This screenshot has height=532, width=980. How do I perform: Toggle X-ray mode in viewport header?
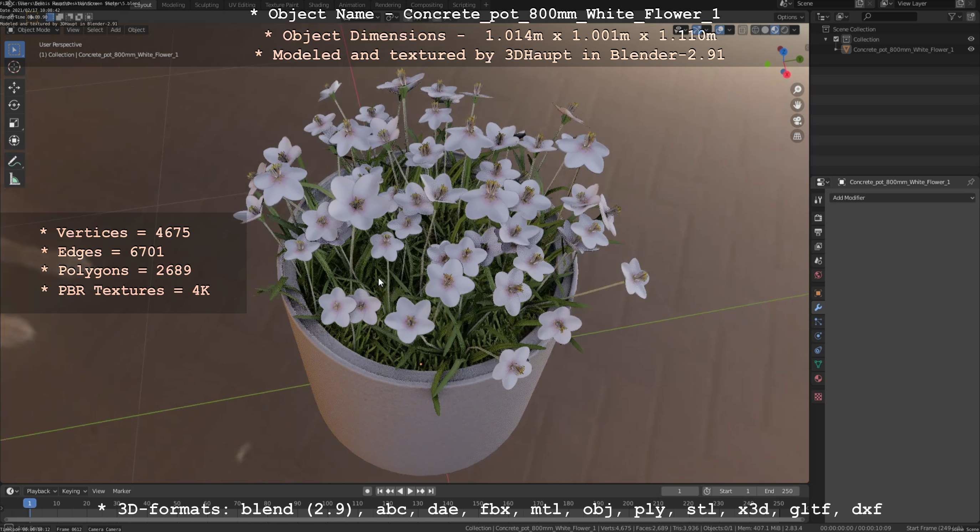tap(742, 30)
